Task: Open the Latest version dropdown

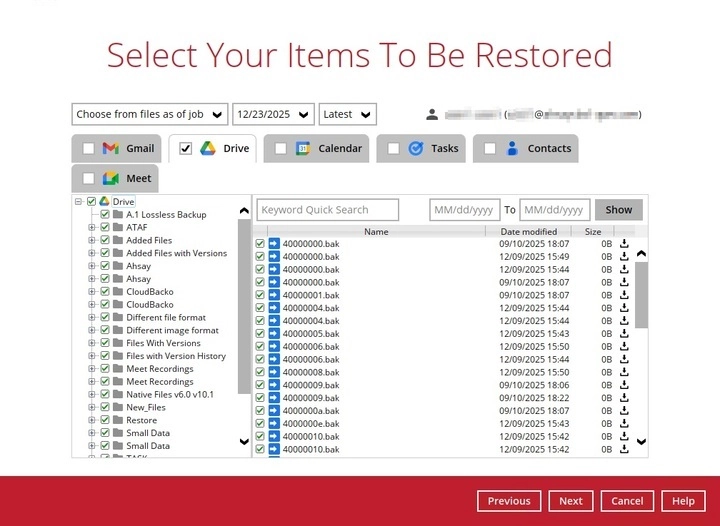Action: coord(347,114)
